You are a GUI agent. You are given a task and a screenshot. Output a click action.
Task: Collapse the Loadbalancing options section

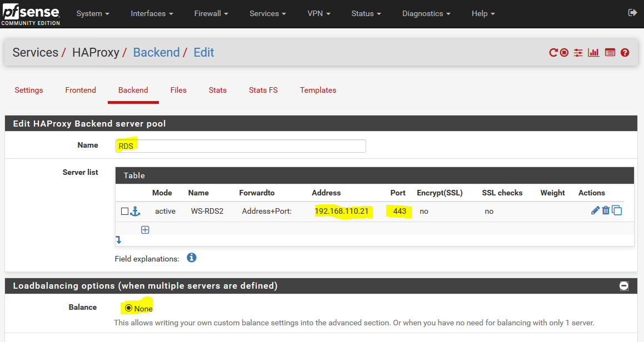click(x=624, y=286)
